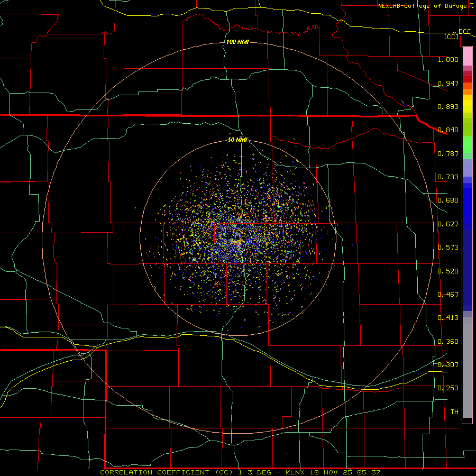The height and width of the screenshot is (476, 476).
Task: Click the 0.893 scale label
Action: point(448,106)
